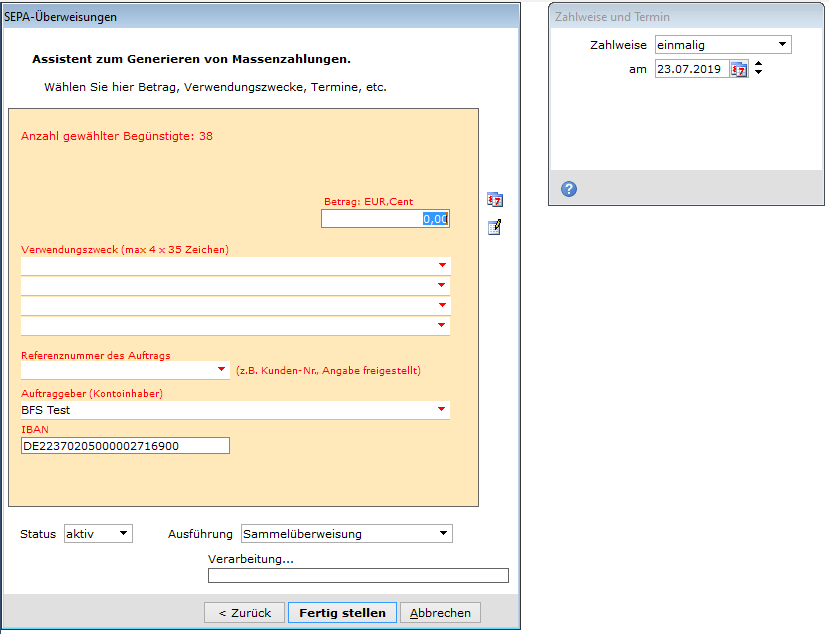The image size is (829, 634).
Task: Open the calendar icon right of the Betrag field
Action: 495,200
